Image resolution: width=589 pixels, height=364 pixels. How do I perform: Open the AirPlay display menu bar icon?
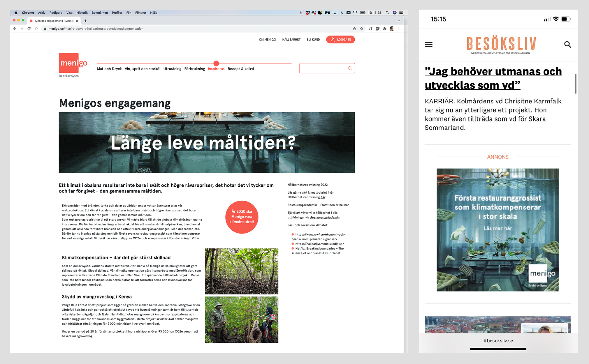(x=335, y=13)
